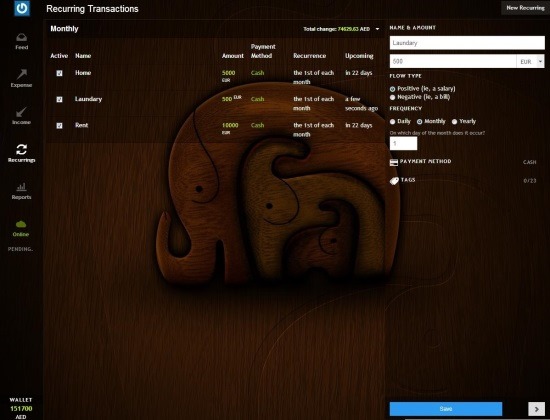The image size is (550, 420).
Task: Toggle Active checkbox for Home
Action: pyautogui.click(x=59, y=73)
